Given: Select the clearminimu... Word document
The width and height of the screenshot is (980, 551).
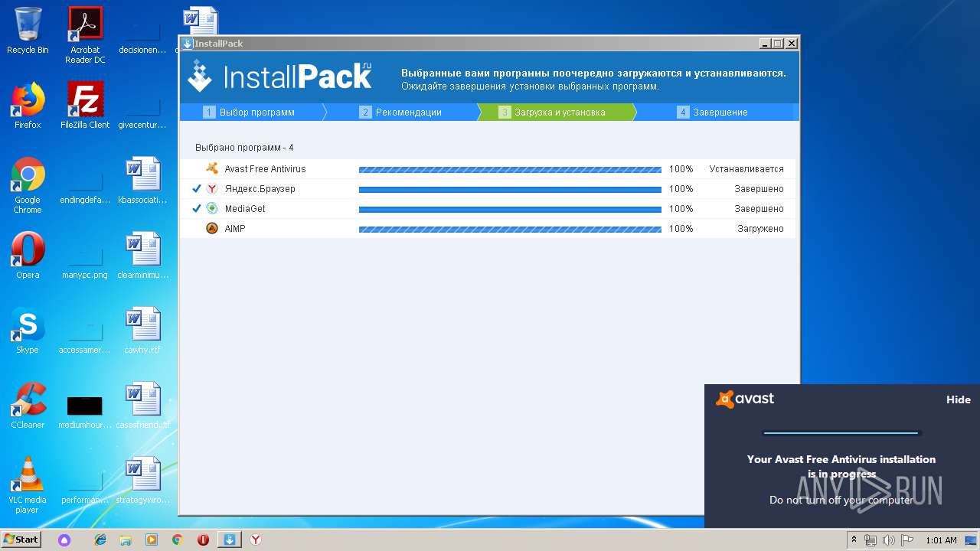Looking at the screenshot, I should pyautogui.click(x=142, y=256).
